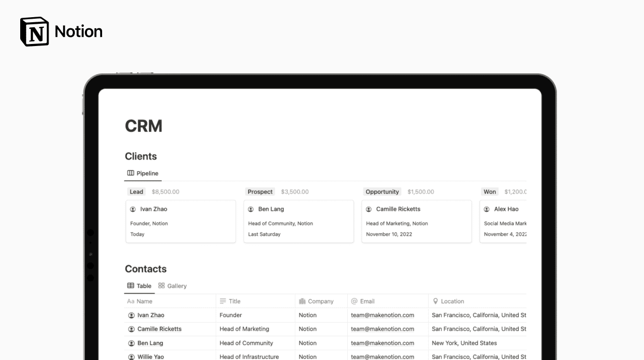
Task: Select the Lead status group label
Action: click(x=136, y=192)
